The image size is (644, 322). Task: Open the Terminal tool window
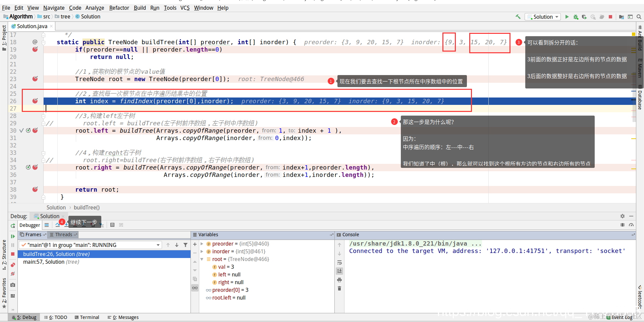[x=87, y=317]
